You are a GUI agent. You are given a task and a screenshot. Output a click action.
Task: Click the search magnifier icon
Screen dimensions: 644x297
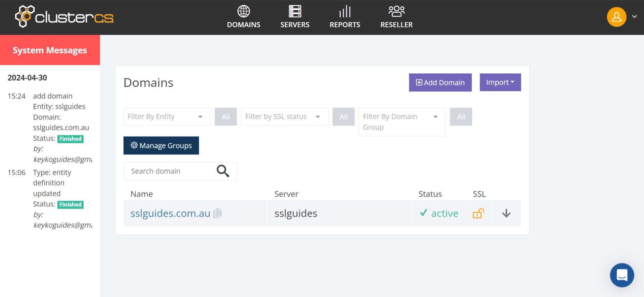[x=223, y=171]
